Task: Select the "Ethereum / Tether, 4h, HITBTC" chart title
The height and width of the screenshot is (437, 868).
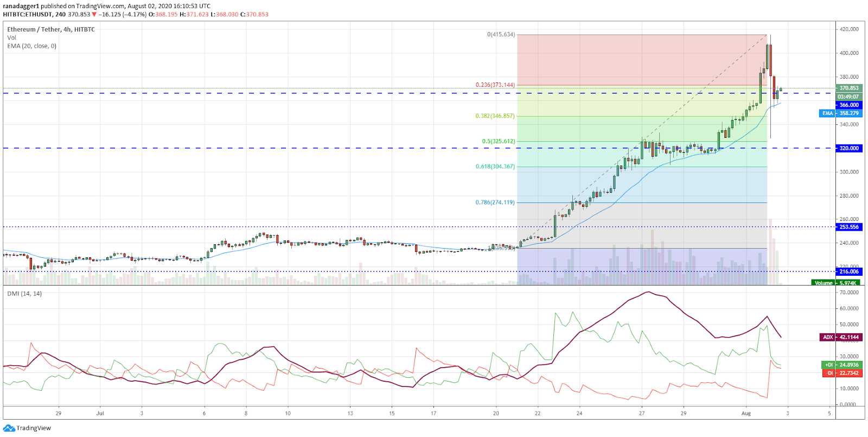Action: [51, 29]
